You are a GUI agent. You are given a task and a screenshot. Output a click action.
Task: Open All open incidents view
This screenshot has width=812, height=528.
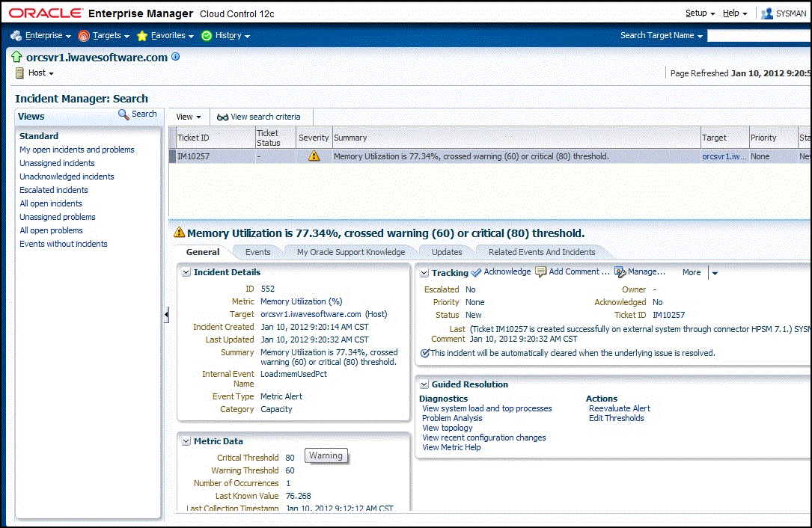(51, 203)
